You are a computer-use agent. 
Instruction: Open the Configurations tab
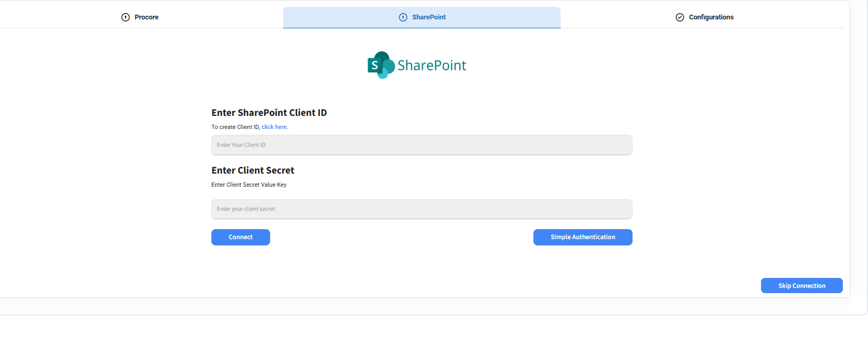coord(711,17)
